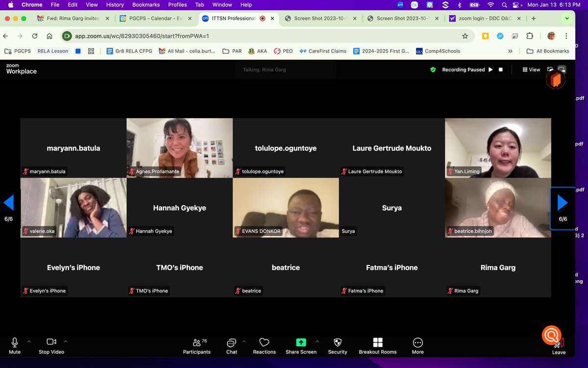This screenshot has height=368, width=588.
Task: Open Gr8 RELA CFPG bookmark
Action: 130,51
